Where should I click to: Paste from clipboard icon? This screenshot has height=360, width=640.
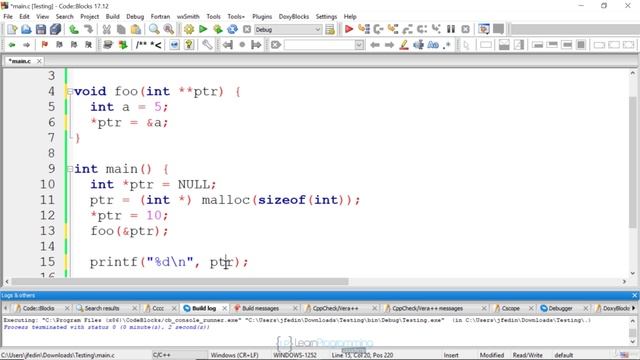pyautogui.click(x=136, y=29)
